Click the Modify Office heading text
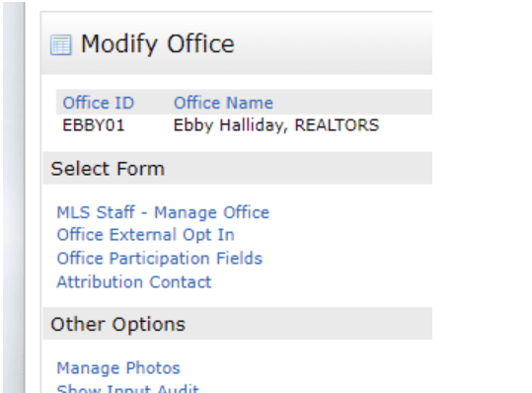Viewport: 532px width, 393px height. coord(158,44)
